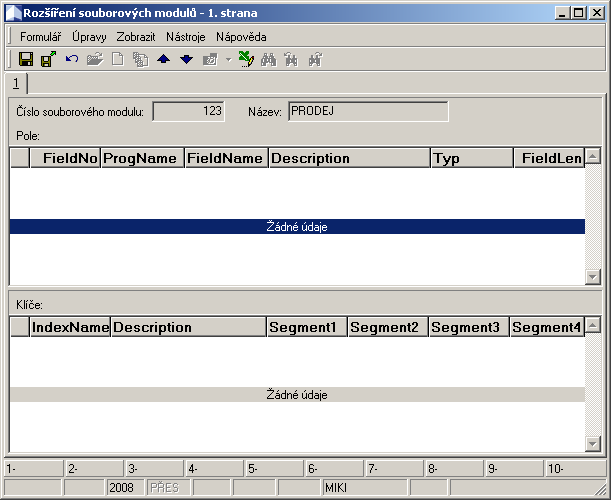611x500 pixels.
Task: Click the Save and close icon
Action: point(48,60)
